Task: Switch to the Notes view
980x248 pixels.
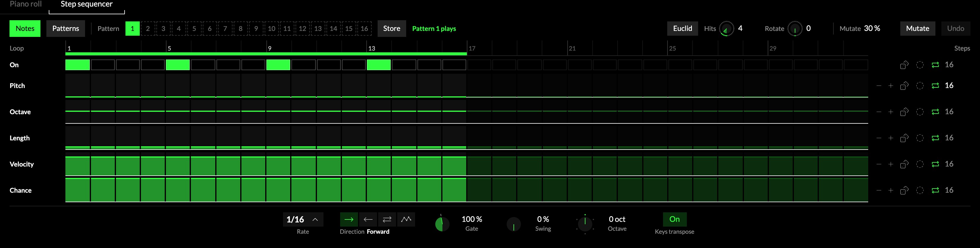Action: 25,29
